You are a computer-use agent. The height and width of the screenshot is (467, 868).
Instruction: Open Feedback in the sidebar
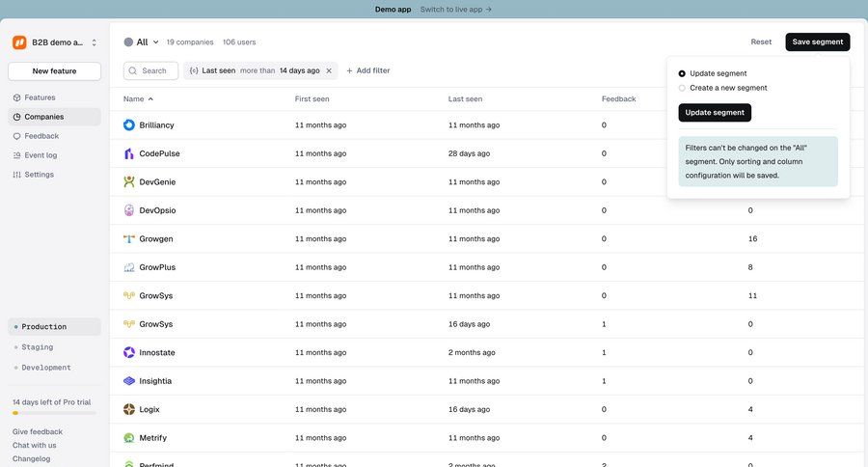(54, 136)
